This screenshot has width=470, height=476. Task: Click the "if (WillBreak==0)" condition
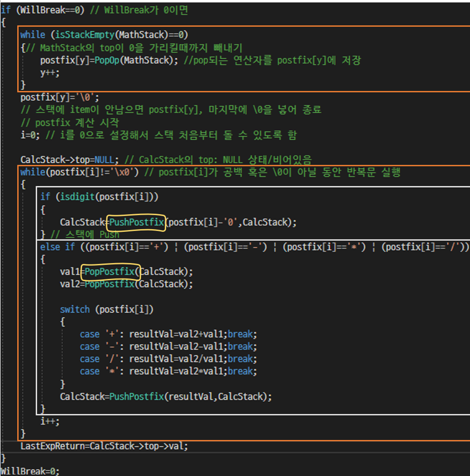click(43, 10)
